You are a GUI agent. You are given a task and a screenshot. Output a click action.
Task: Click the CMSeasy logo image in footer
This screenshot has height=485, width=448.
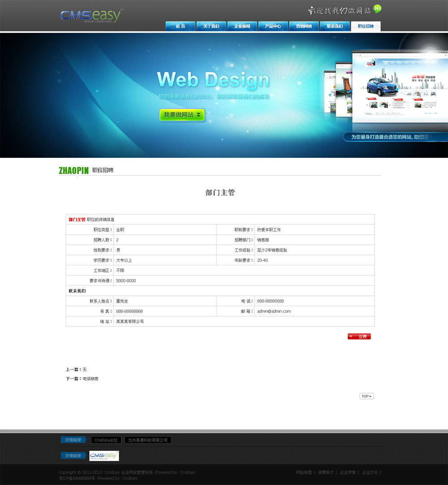(104, 456)
